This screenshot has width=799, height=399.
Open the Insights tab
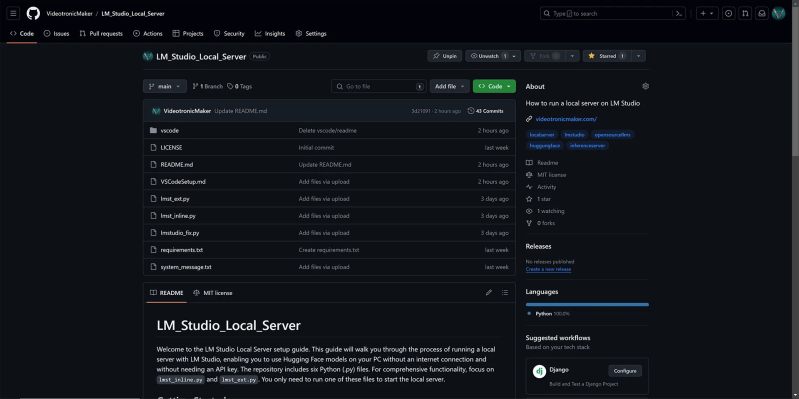[x=270, y=34]
